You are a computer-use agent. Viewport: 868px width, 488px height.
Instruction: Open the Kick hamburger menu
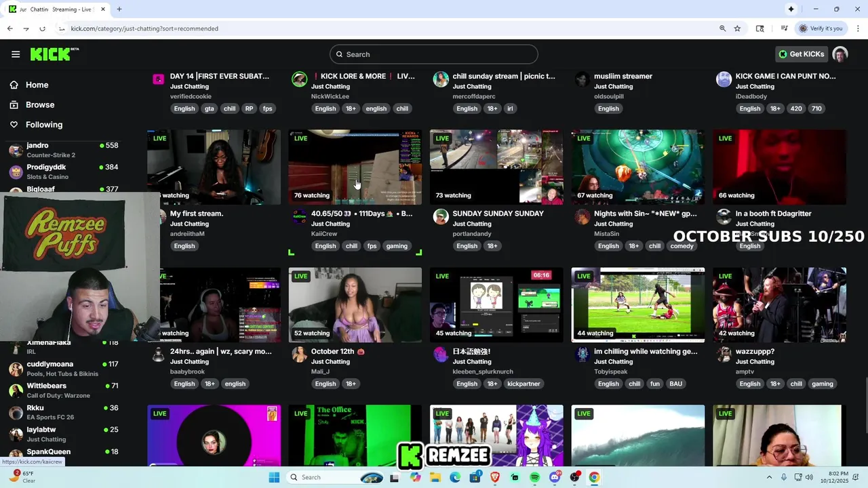point(16,54)
